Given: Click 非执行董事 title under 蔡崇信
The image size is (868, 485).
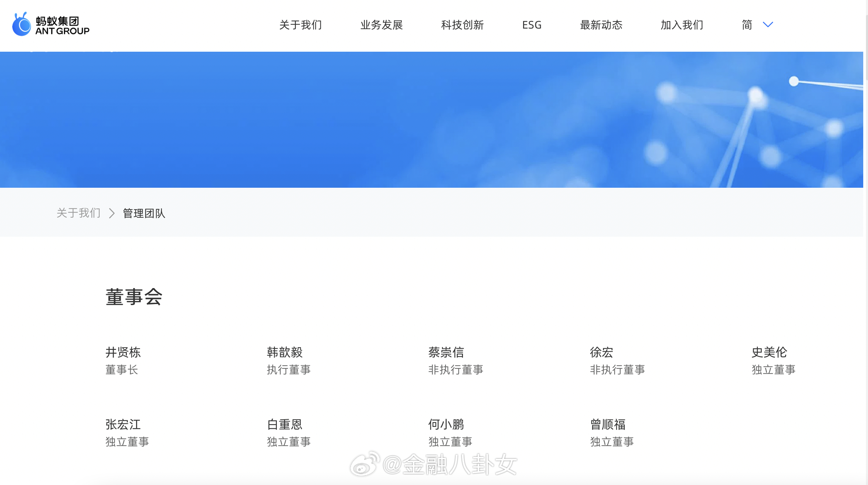Looking at the screenshot, I should point(455,370).
